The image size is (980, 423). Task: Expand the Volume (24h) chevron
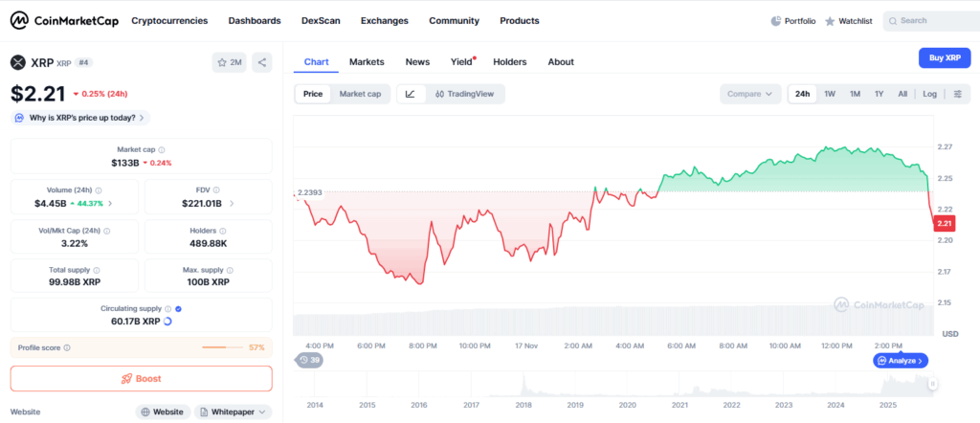pyautogui.click(x=111, y=203)
